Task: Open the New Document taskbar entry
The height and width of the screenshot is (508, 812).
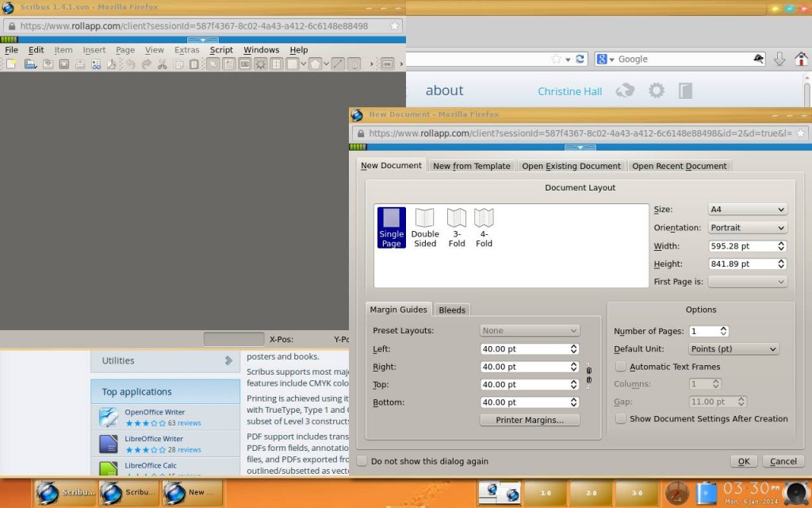Action: point(192,492)
